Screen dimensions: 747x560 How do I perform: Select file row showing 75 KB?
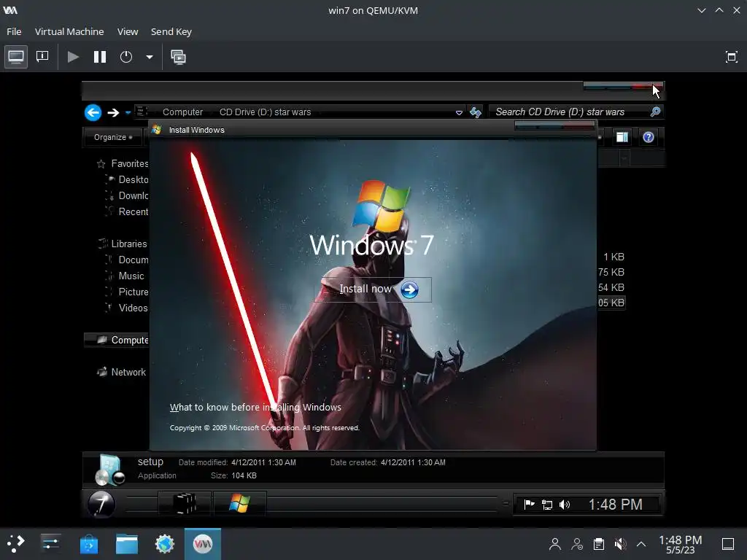[x=612, y=272]
